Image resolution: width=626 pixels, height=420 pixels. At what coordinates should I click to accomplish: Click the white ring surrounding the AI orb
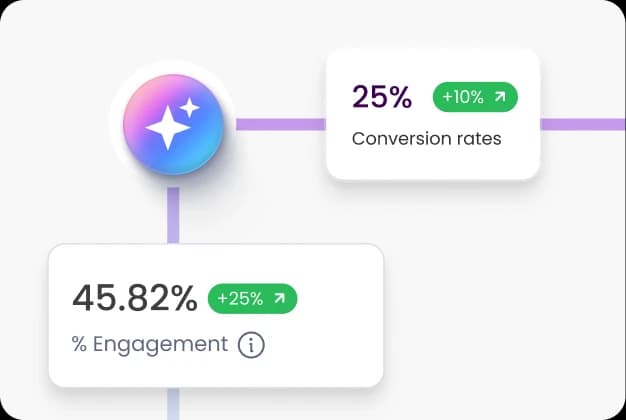172,71
